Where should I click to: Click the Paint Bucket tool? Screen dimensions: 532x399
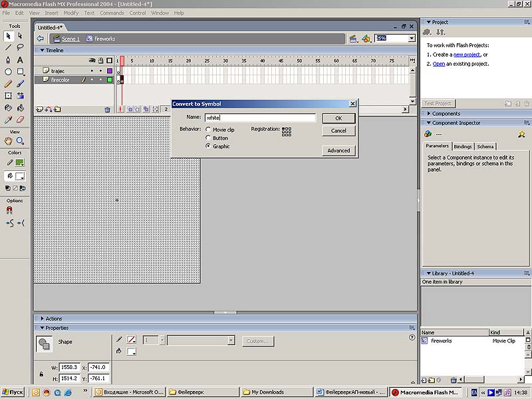coord(21,108)
